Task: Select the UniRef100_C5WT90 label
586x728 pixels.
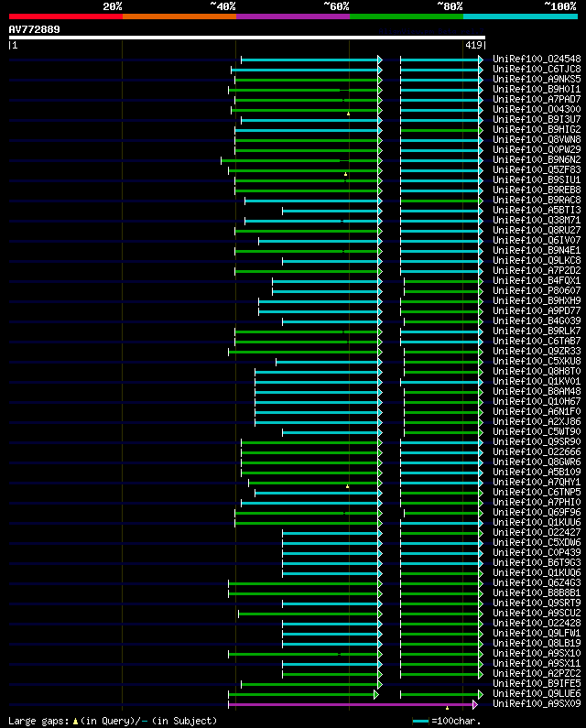Action: pyautogui.click(x=537, y=432)
